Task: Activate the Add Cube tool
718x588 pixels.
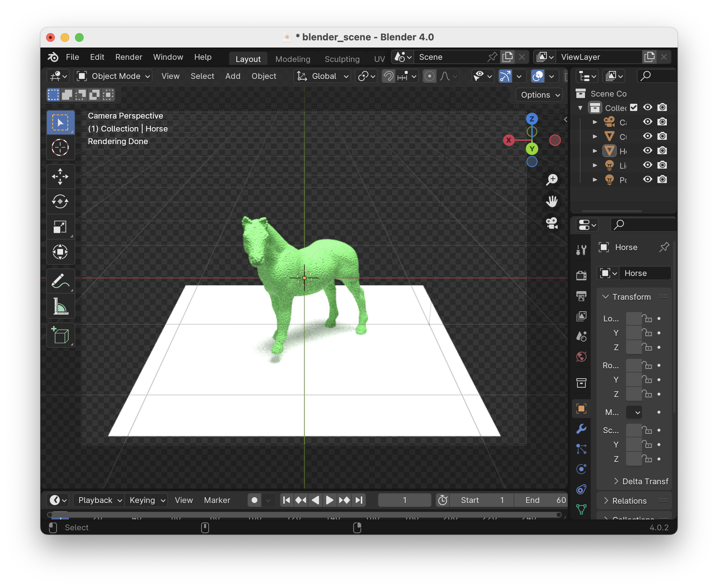Action: tap(60, 335)
